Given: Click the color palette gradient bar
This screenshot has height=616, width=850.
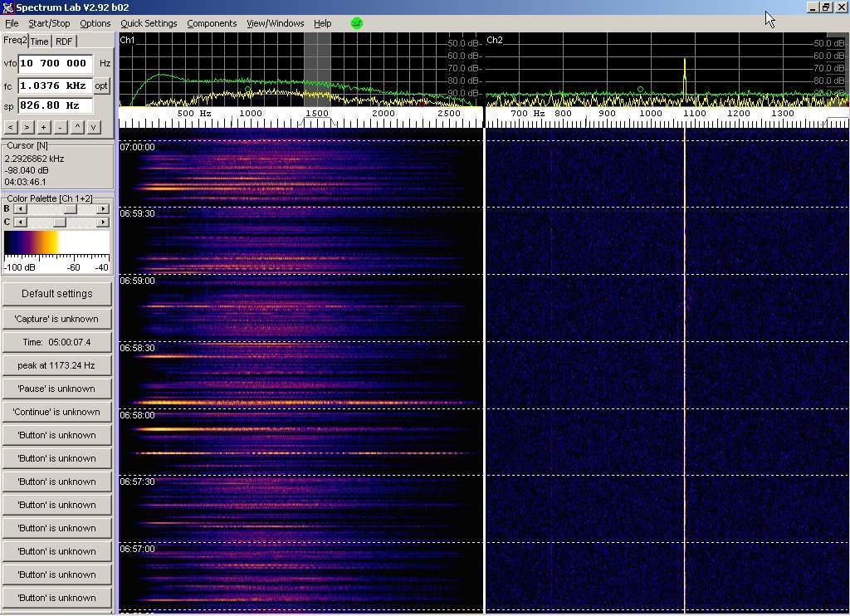Looking at the screenshot, I should coord(56,242).
